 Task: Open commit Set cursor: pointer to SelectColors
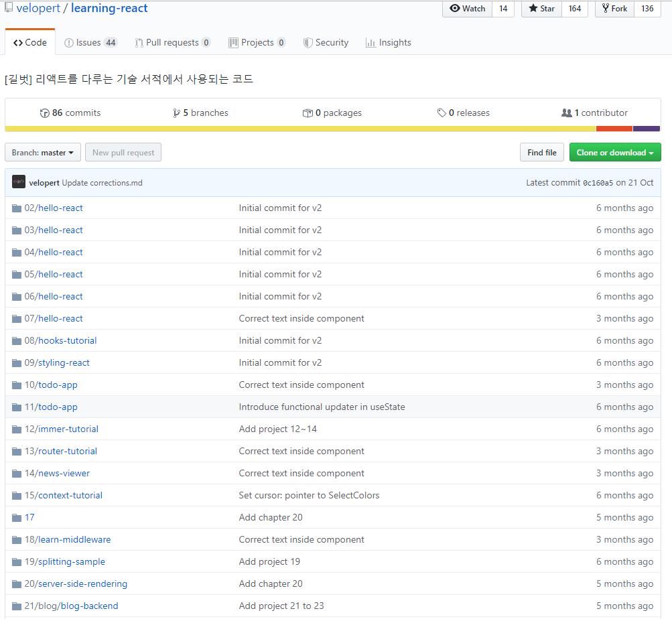point(309,495)
